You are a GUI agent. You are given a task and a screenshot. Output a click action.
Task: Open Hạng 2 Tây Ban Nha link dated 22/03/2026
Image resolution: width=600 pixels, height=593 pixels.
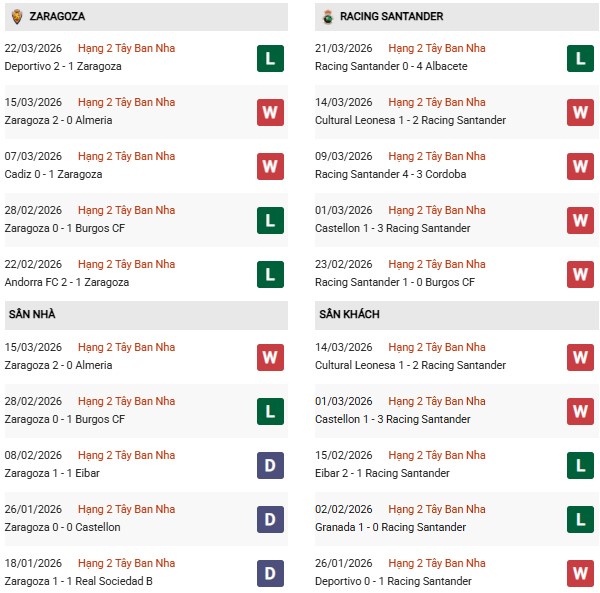coord(126,48)
